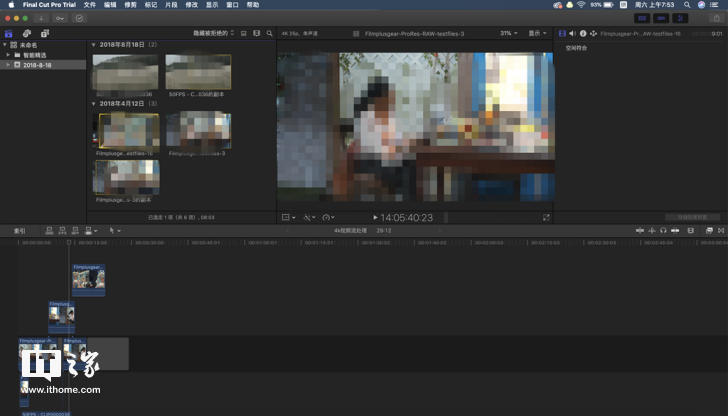Click Append clip edit icon

pyautogui.click(x=75, y=231)
